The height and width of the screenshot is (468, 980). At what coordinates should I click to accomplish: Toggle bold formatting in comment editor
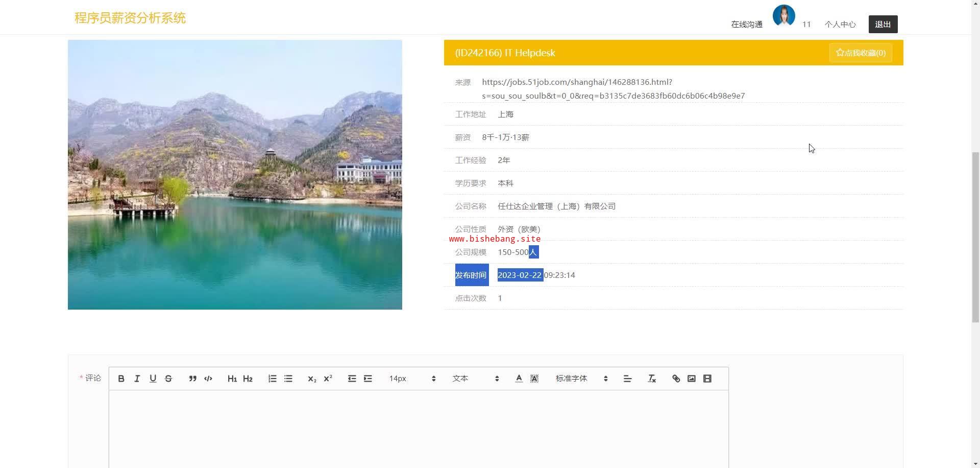pos(121,379)
